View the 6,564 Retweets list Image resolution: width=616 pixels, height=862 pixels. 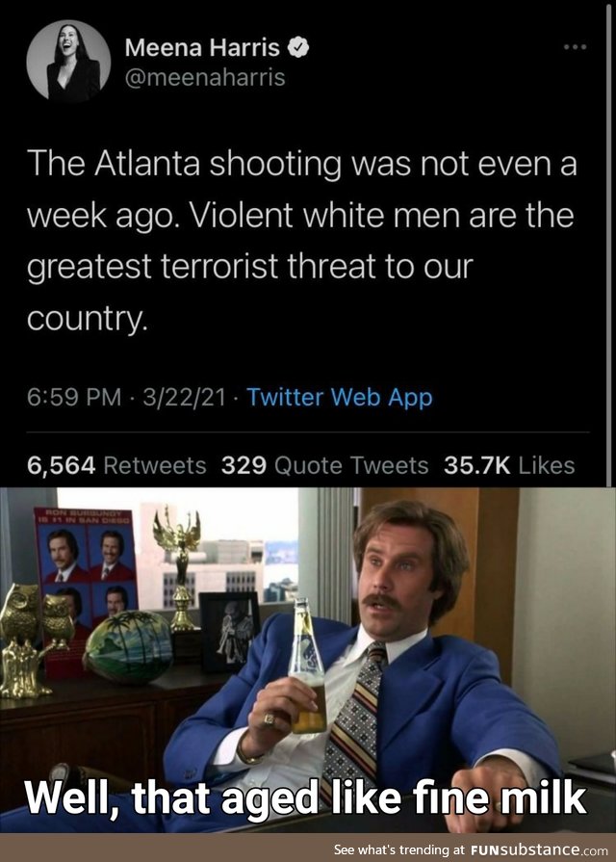click(116, 465)
